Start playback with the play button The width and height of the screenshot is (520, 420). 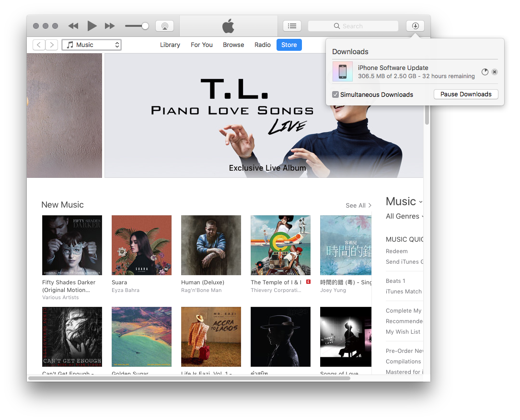point(92,26)
